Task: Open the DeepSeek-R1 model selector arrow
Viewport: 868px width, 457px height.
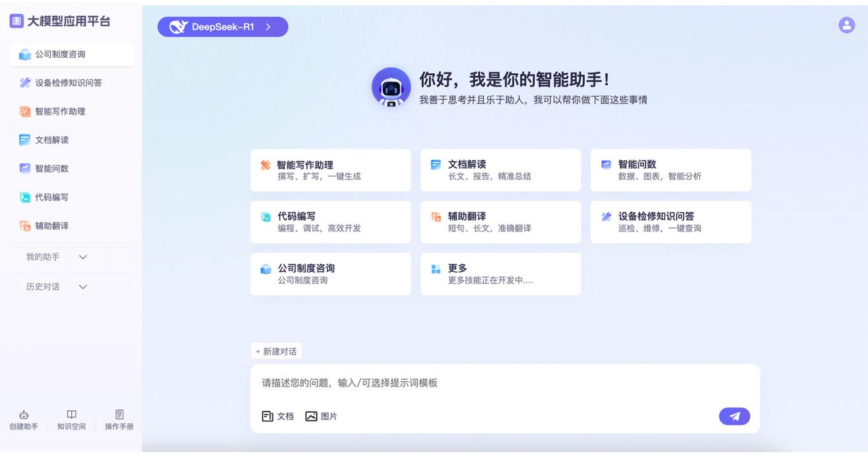Action: coord(268,27)
